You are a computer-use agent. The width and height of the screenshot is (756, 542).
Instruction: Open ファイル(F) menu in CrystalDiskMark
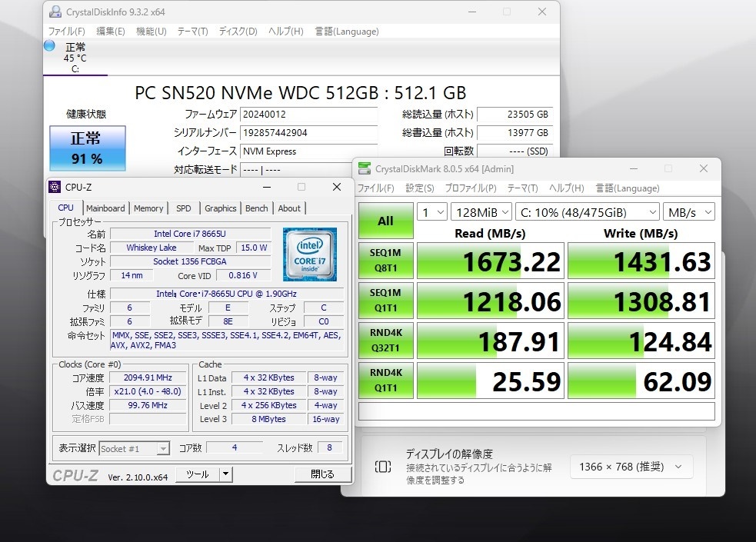coord(375,188)
